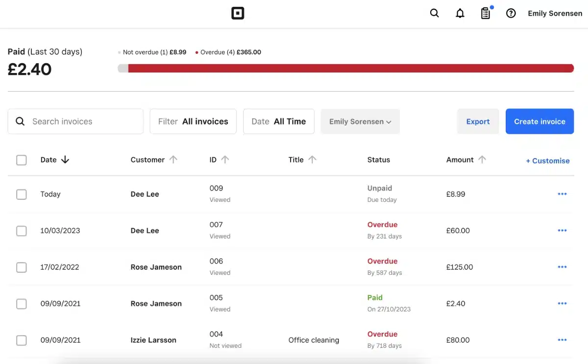Open actions menu for invoice 009 from Dee Lee
Viewport: 588px width, 364px height.
click(x=562, y=194)
